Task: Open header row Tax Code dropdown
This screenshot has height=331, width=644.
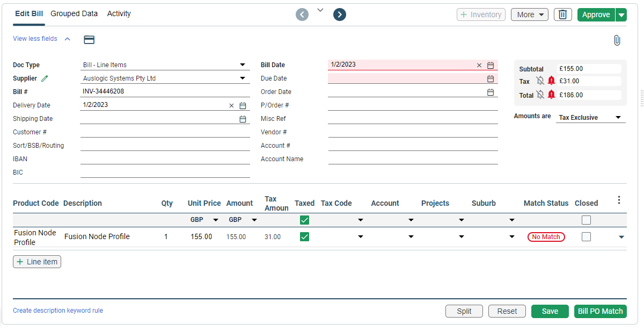Action: [361, 220]
